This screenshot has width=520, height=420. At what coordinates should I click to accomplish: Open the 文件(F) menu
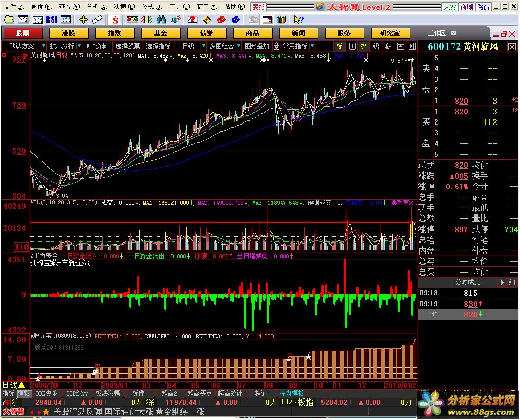[14, 7]
